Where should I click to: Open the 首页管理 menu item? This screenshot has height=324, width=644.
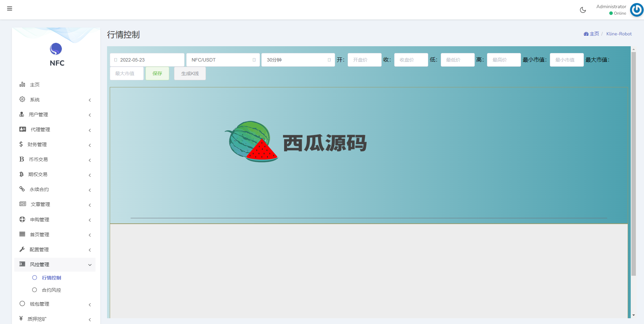point(55,235)
